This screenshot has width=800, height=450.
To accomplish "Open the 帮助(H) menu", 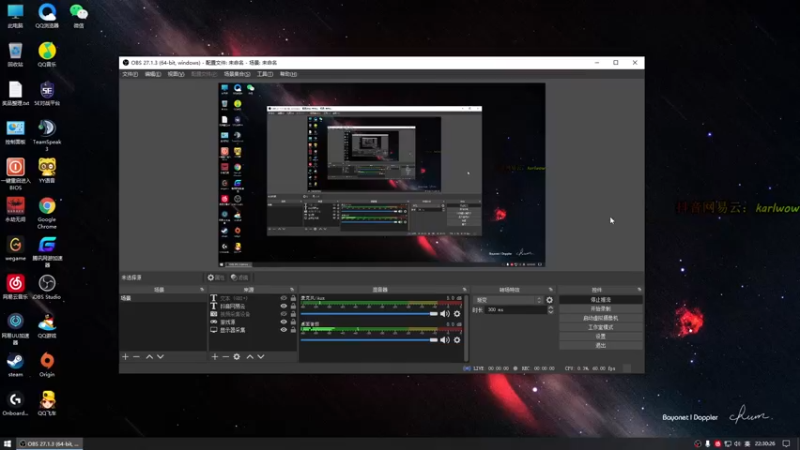I will coord(288,74).
